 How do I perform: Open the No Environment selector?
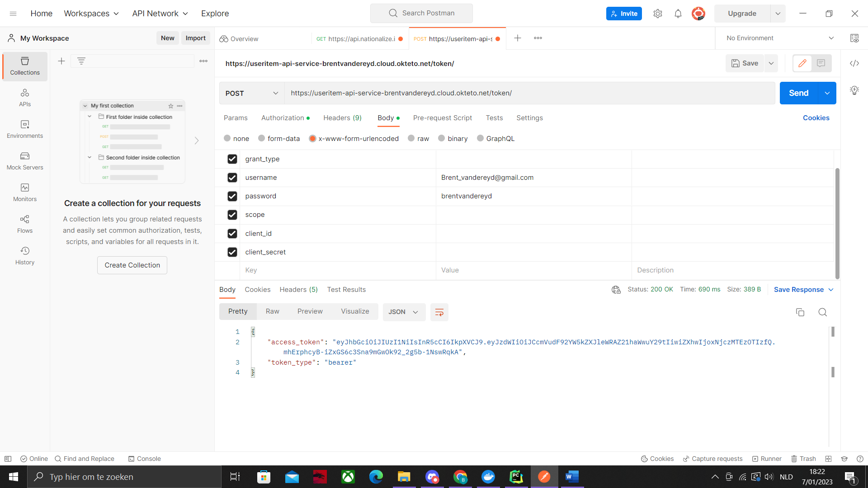pyautogui.click(x=778, y=38)
